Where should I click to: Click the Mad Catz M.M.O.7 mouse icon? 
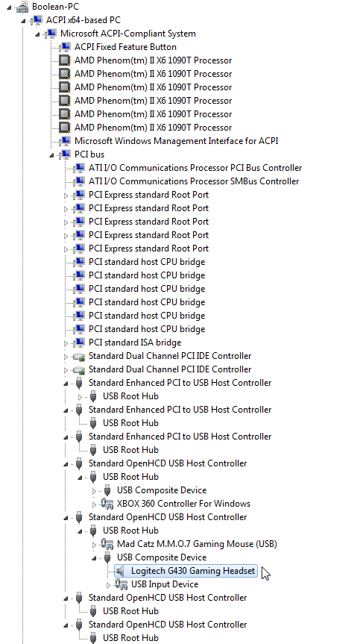click(107, 544)
